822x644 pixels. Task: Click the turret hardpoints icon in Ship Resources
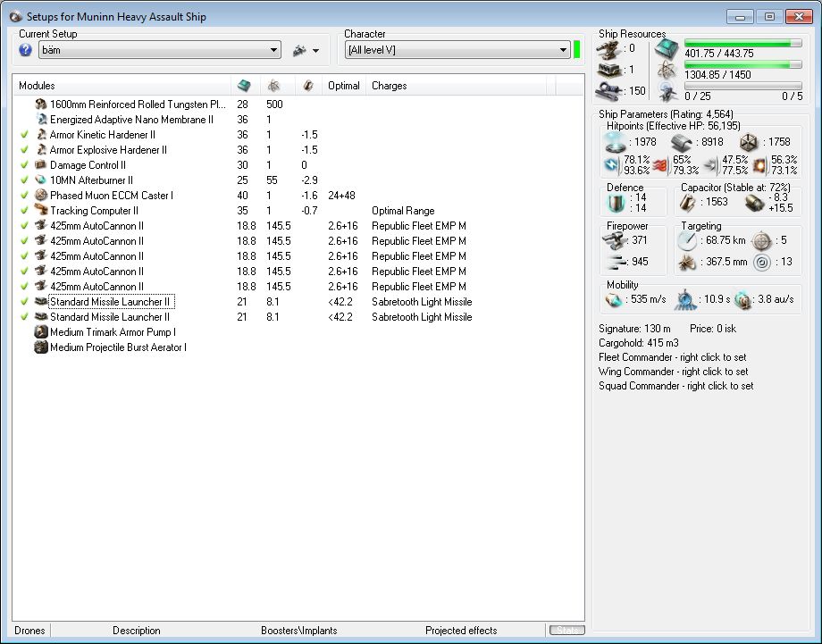coord(608,49)
